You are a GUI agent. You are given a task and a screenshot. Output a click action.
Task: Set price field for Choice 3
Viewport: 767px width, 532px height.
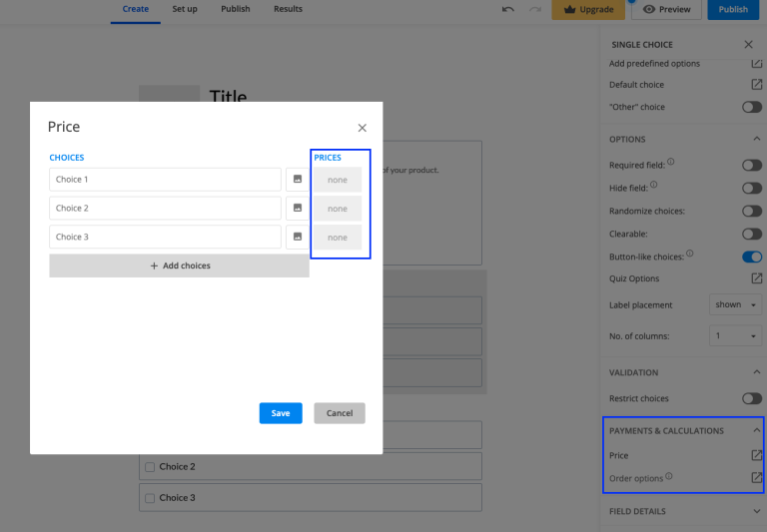click(x=338, y=238)
